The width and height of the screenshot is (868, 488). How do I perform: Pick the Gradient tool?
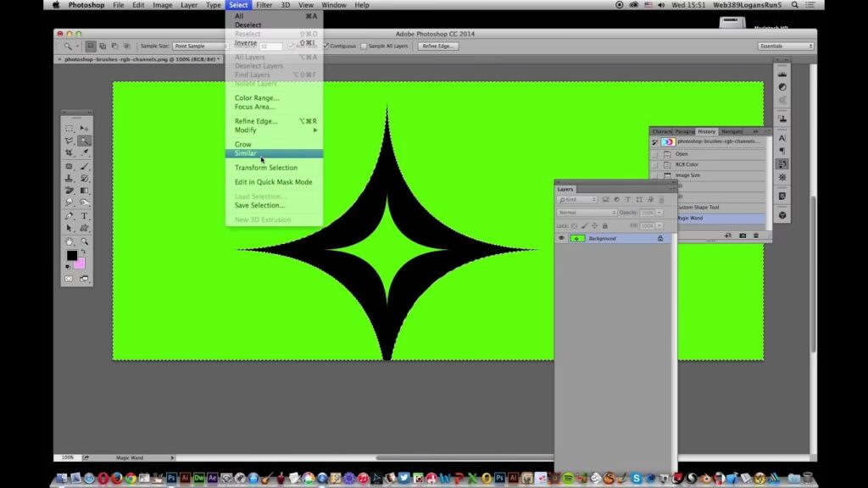point(85,191)
